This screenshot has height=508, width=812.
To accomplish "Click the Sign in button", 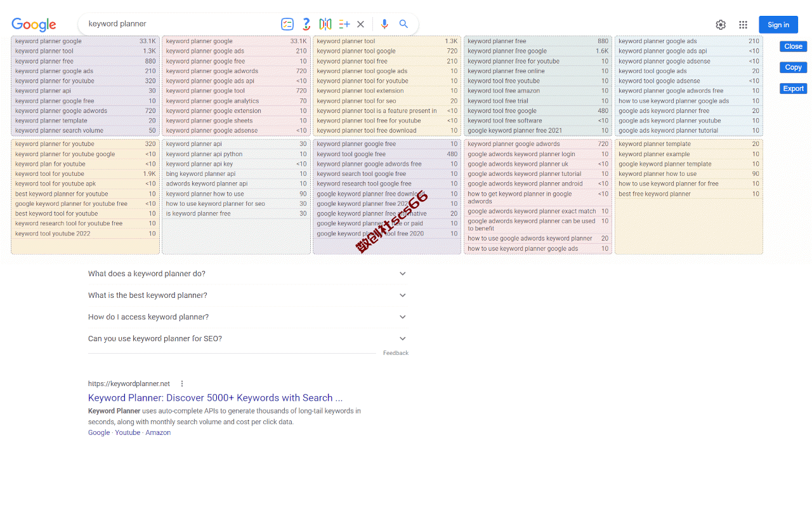I will click(778, 25).
